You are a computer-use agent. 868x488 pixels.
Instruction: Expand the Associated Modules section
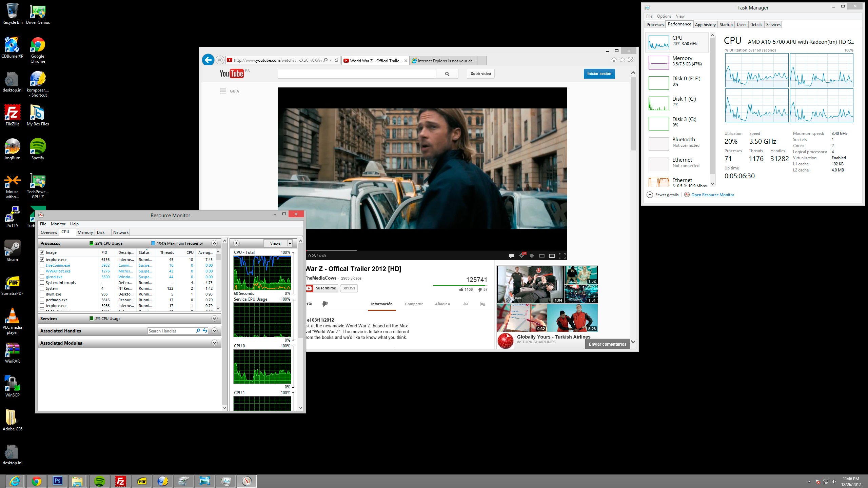click(214, 343)
